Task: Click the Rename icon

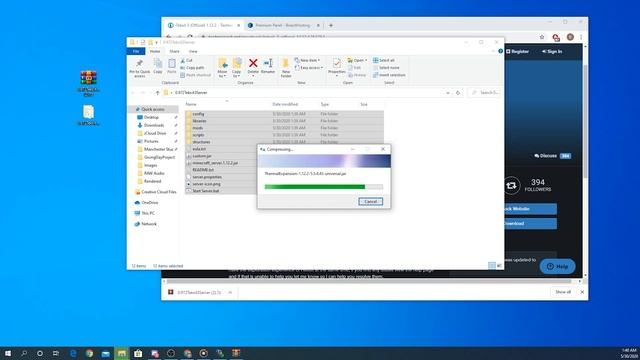Action: (x=268, y=66)
